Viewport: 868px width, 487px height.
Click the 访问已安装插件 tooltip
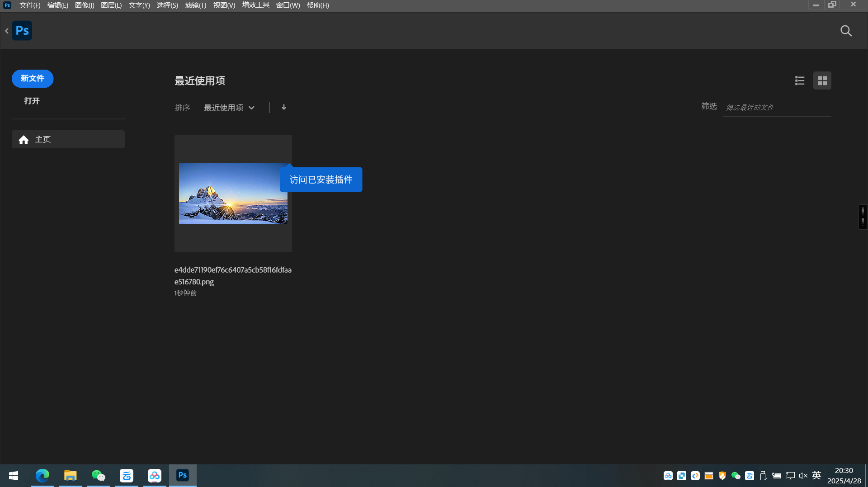(321, 180)
